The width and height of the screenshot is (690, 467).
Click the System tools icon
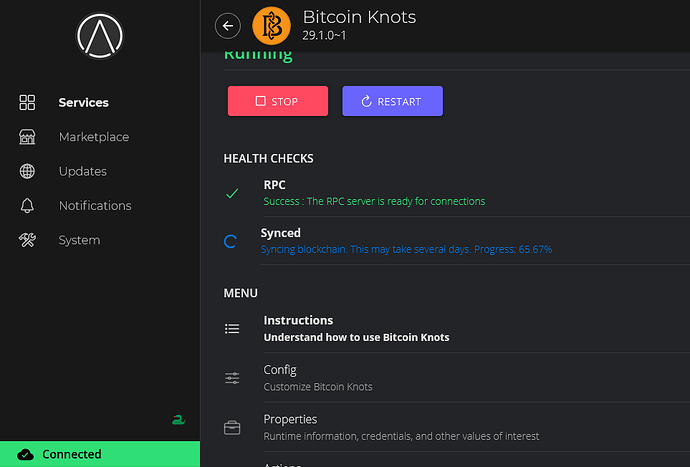click(28, 240)
